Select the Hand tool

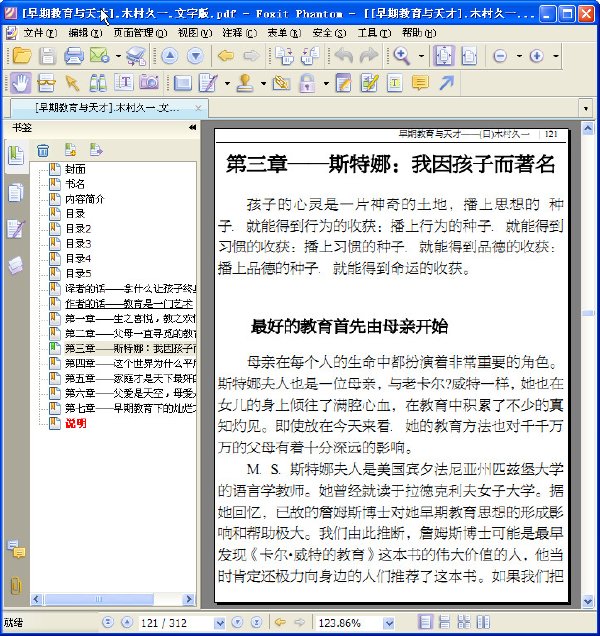[21, 83]
